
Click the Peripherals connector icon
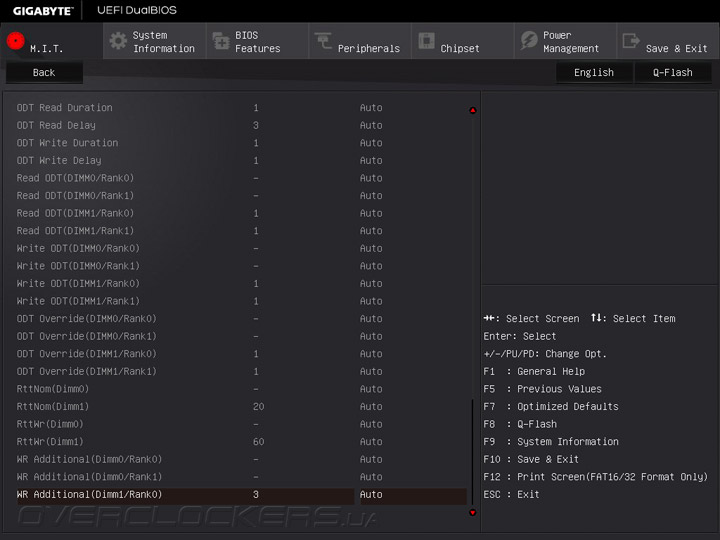coord(323,41)
